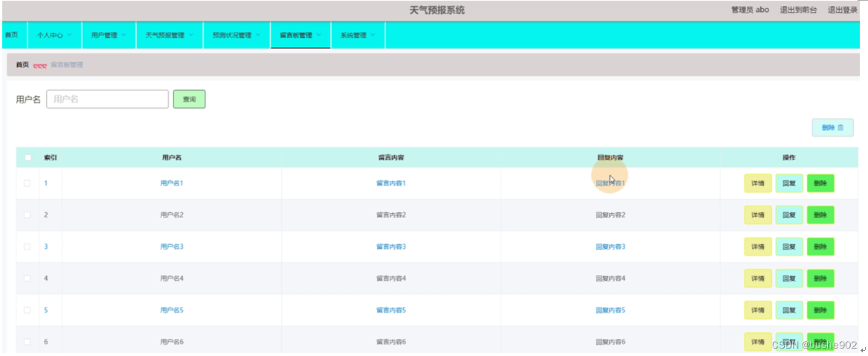Viewport: 868px width, 356px height.
Task: Expand the 天气预报管理 menu
Action: tap(170, 35)
